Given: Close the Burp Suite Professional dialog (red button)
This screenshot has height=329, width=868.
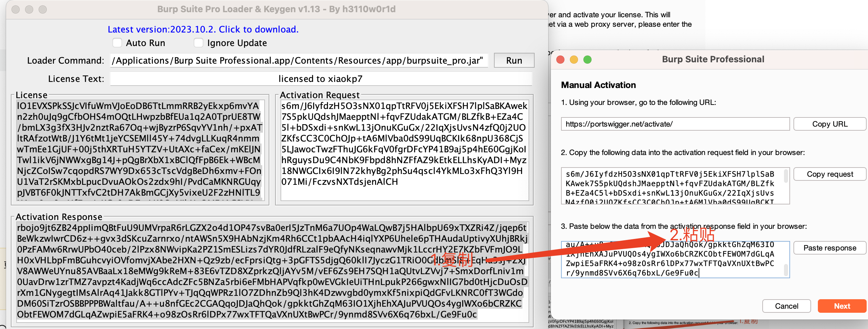Looking at the screenshot, I should tap(560, 60).
